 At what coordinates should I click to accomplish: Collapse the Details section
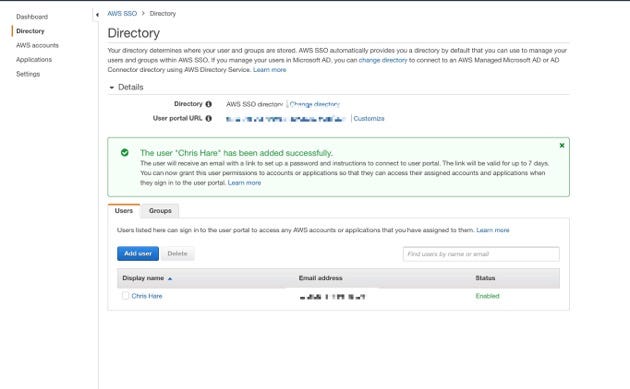point(112,87)
